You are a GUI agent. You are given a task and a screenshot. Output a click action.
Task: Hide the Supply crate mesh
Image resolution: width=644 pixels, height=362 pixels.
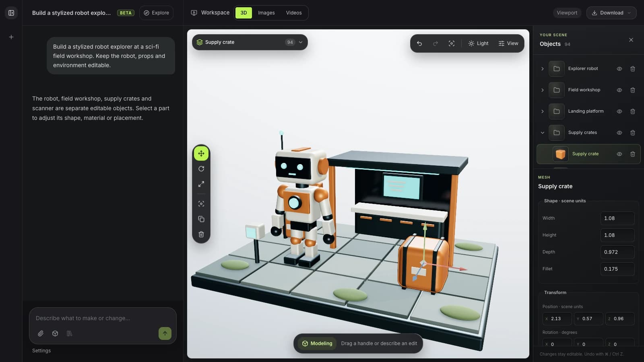point(619,154)
